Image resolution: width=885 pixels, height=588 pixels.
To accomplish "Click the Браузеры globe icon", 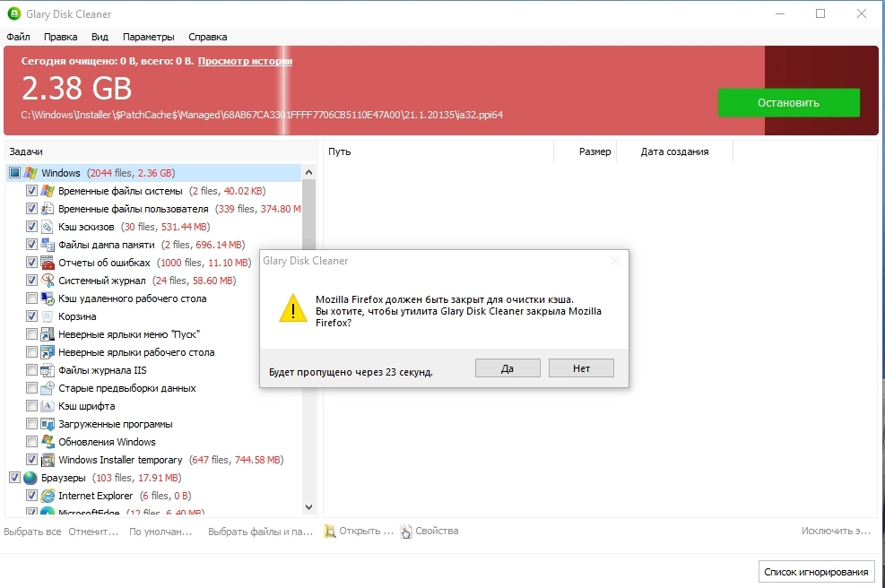I will coord(30,478).
